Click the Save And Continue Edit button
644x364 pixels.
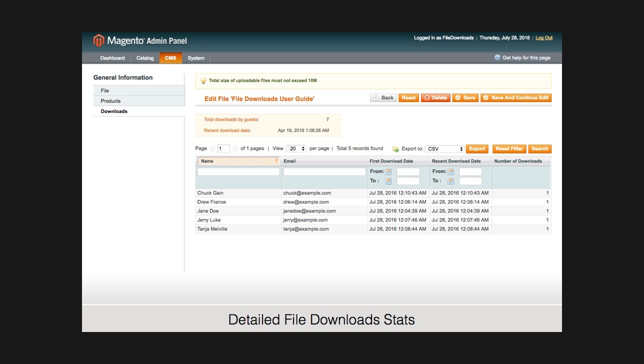point(516,98)
